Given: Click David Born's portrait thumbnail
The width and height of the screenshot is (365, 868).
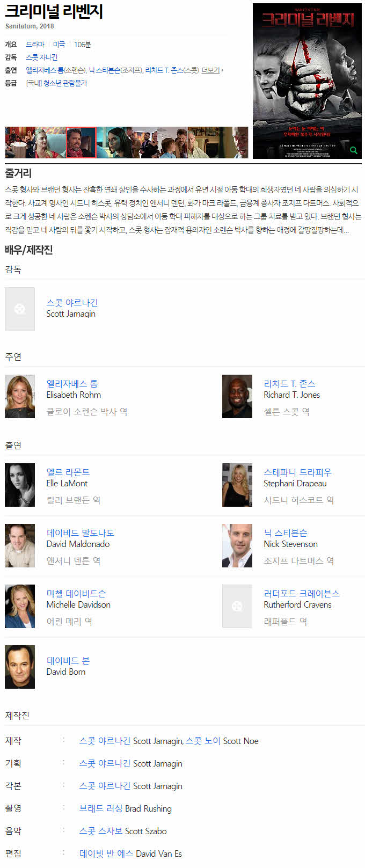Looking at the screenshot, I should coord(20,667).
